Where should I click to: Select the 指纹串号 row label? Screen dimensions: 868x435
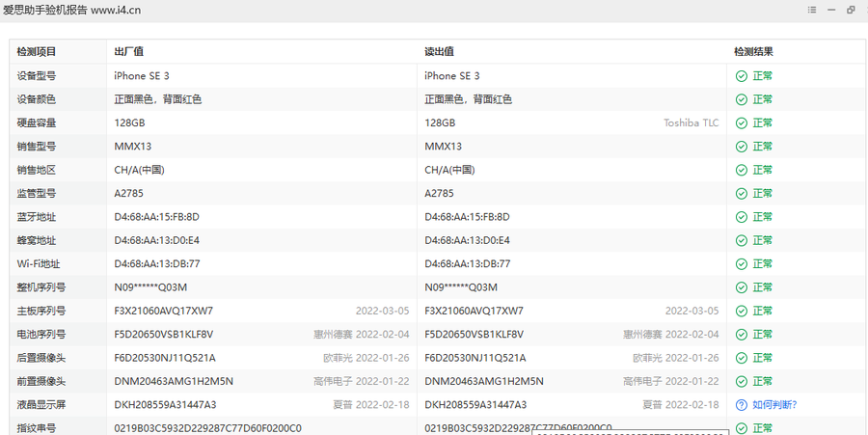point(36,428)
